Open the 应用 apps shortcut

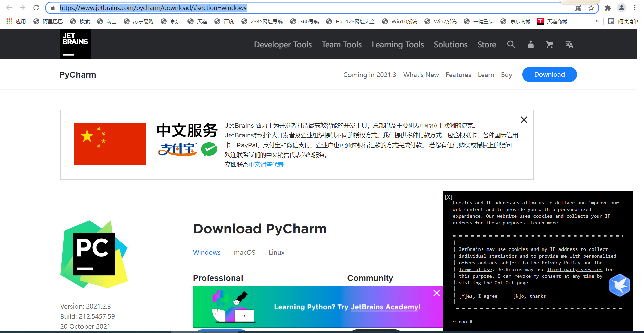16,21
